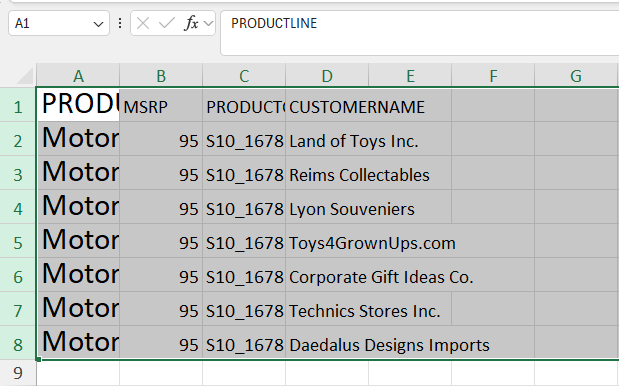Click the Enter checkmark icon in formula bar
The image size is (619, 386).
(x=167, y=23)
